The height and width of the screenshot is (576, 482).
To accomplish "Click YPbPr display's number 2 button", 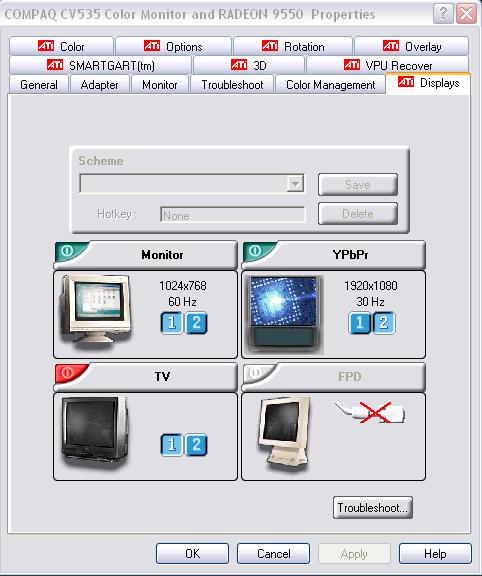I will tap(384, 323).
